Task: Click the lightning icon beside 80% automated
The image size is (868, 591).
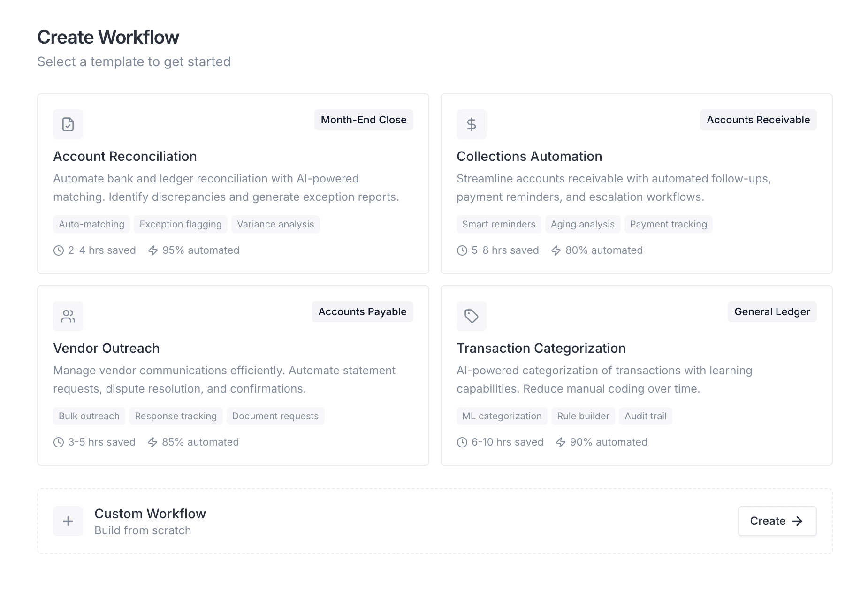Action: tap(556, 250)
